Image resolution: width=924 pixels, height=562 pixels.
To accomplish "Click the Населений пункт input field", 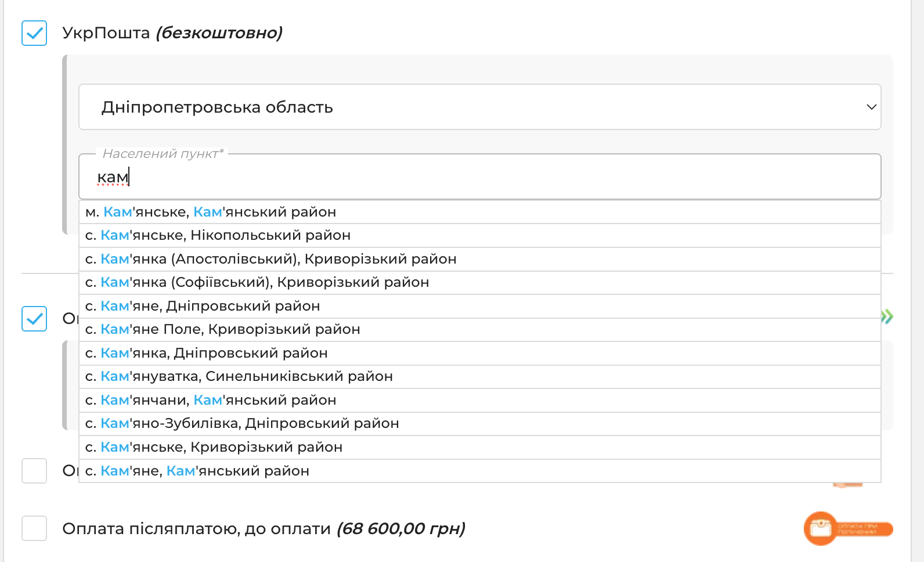I will pyautogui.click(x=480, y=176).
